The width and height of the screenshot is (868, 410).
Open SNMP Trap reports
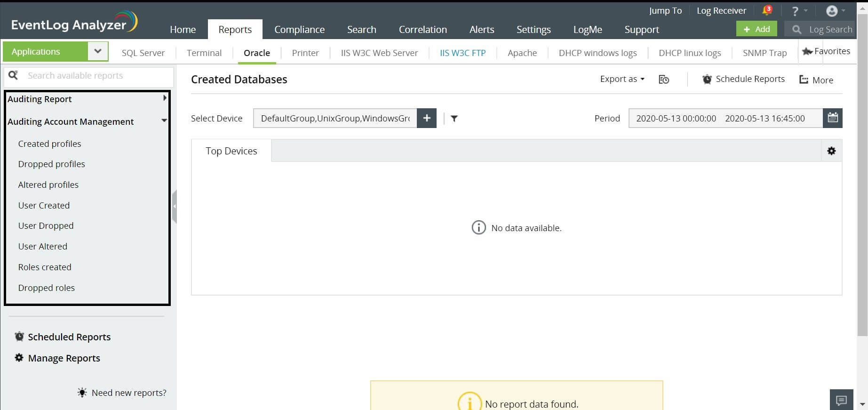tap(764, 53)
